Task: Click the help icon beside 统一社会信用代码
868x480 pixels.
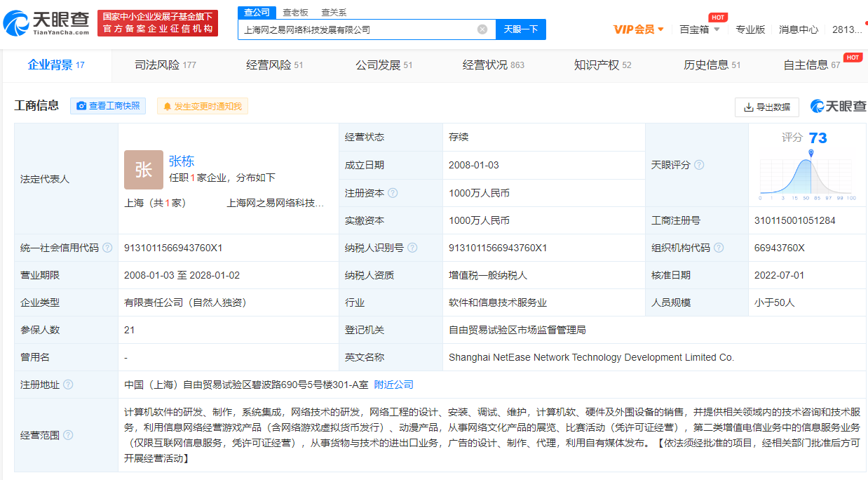Action: (x=107, y=248)
